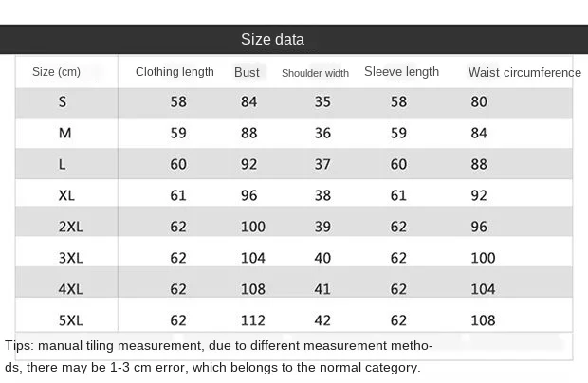Click the bust value 112 for 5XL
The width and height of the screenshot is (588, 383).
253,320
